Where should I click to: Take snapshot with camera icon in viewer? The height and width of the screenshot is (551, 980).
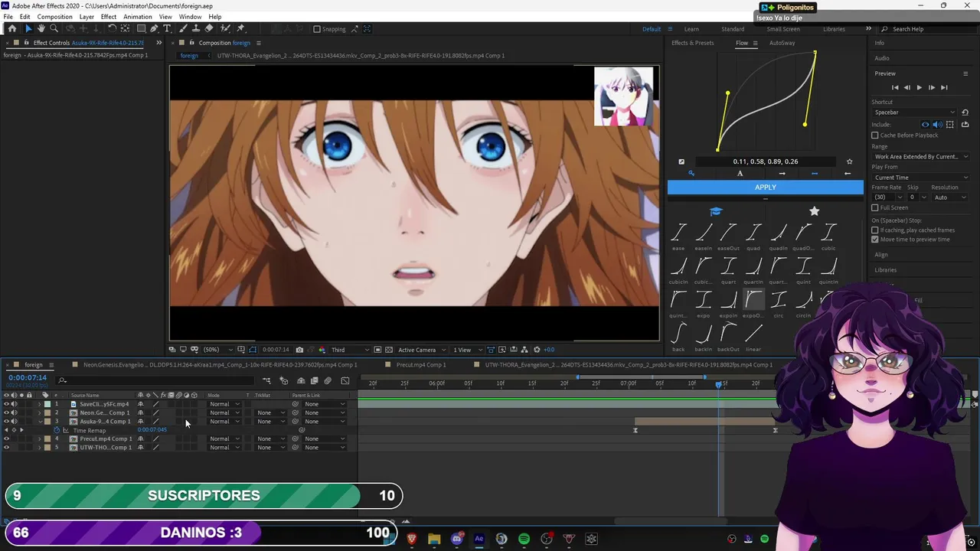point(299,350)
